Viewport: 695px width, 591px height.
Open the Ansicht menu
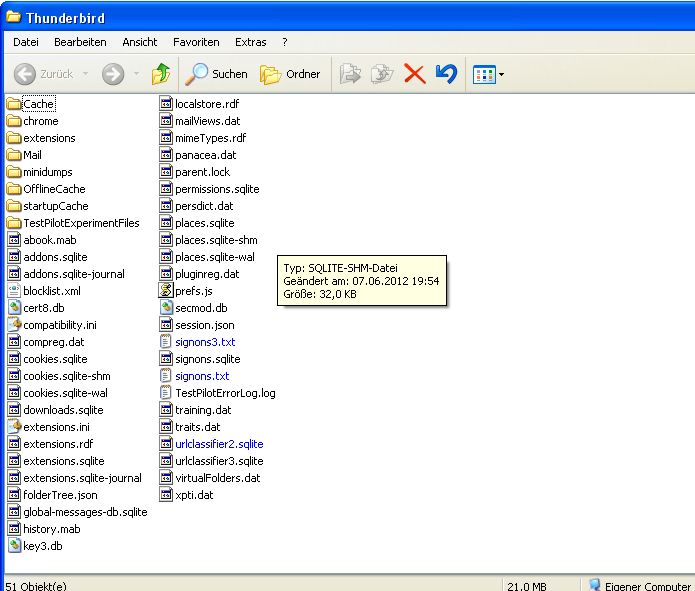(x=140, y=42)
